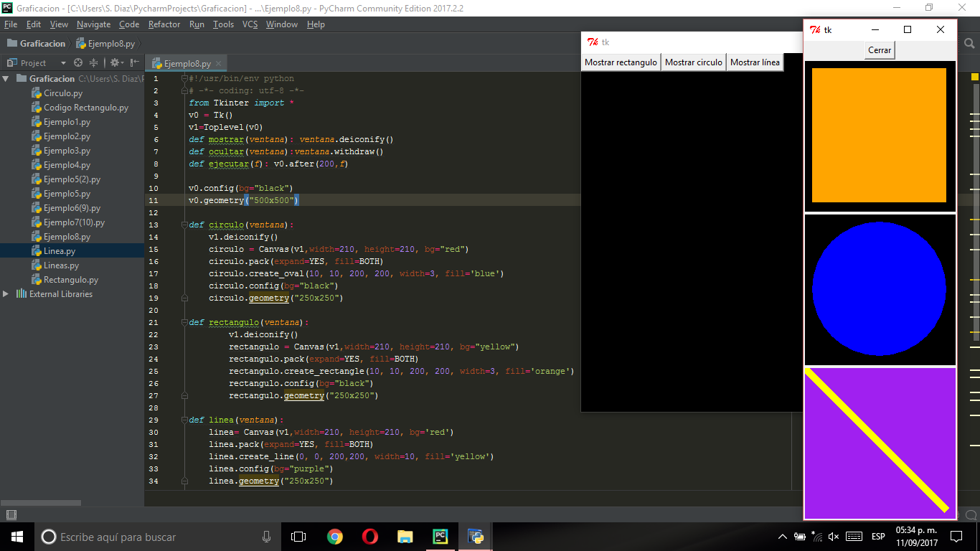Click the ESP language indicator in system tray
The width and height of the screenshot is (980, 551).
(877, 536)
